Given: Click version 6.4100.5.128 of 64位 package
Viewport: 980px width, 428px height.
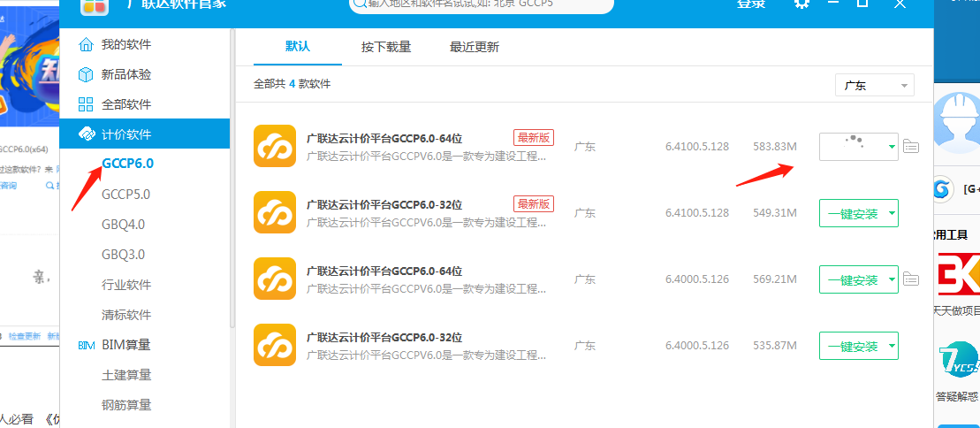Looking at the screenshot, I should click(x=697, y=147).
